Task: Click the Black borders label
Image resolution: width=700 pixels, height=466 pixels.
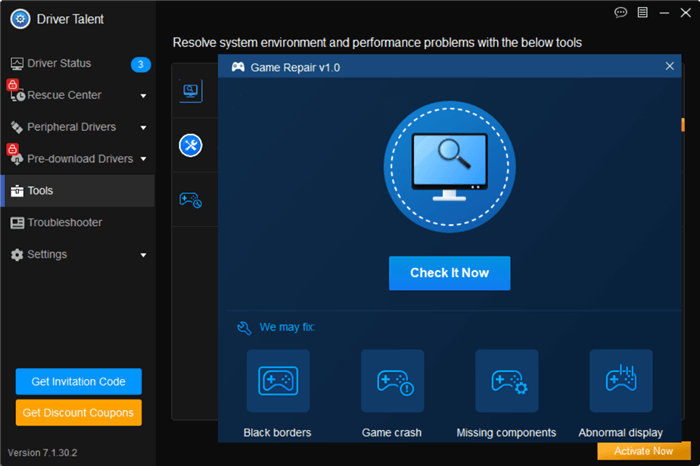Action: (x=277, y=433)
